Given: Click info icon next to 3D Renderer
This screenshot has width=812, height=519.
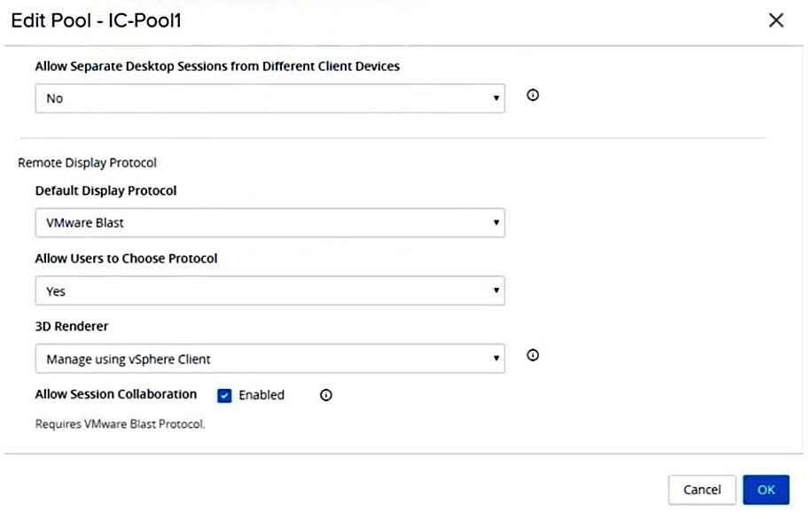Looking at the screenshot, I should 533,355.
